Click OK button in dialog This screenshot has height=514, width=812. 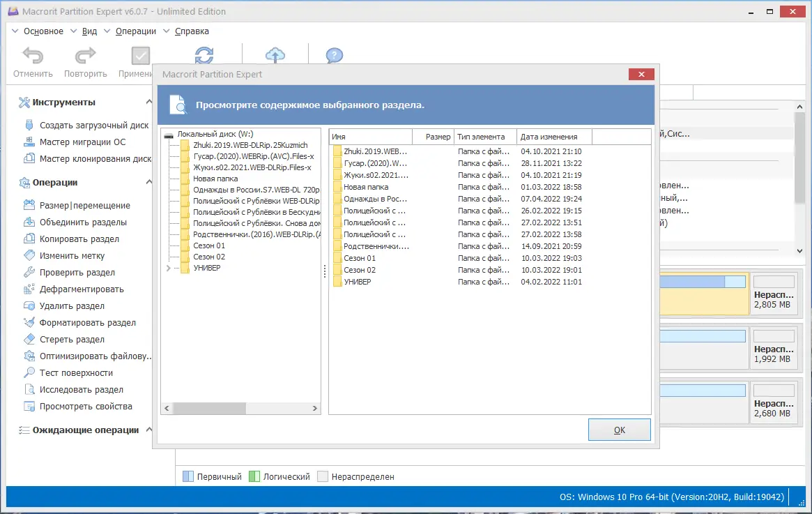tap(620, 430)
